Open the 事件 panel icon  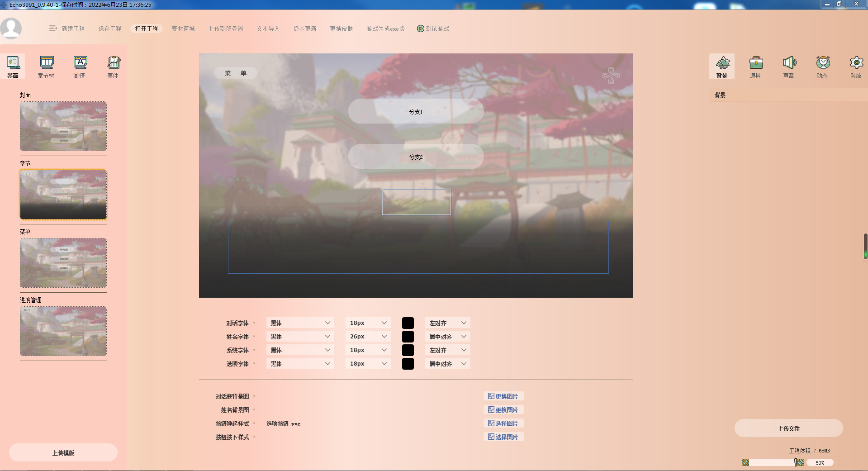pos(113,66)
